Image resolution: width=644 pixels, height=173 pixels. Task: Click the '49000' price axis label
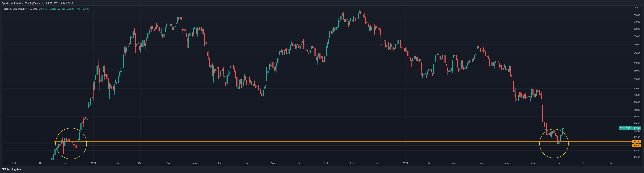tap(637, 45)
